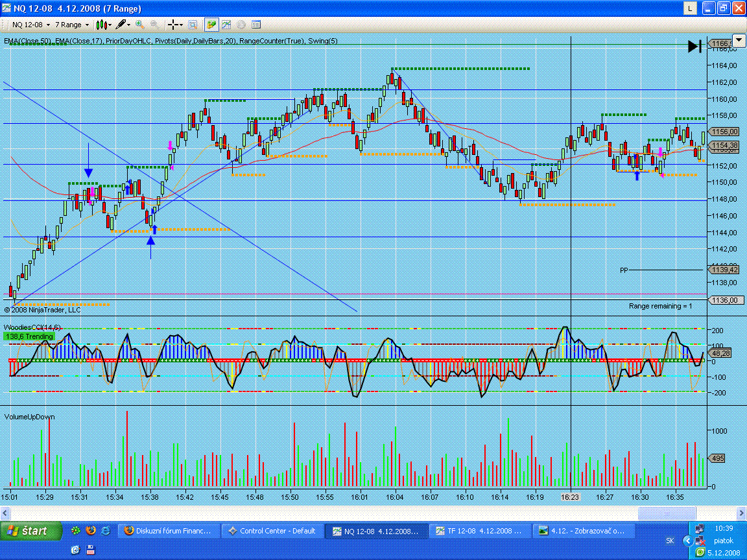
Task: Click the top network tray icon
Action: (x=700, y=528)
